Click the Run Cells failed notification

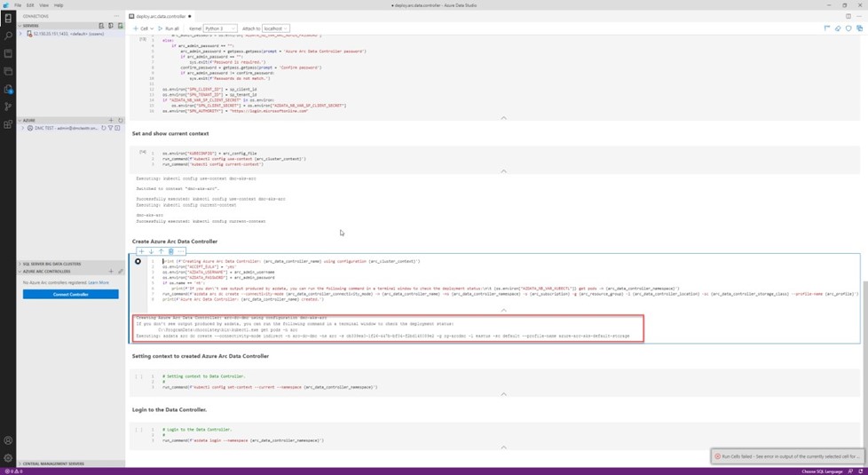(x=787, y=456)
